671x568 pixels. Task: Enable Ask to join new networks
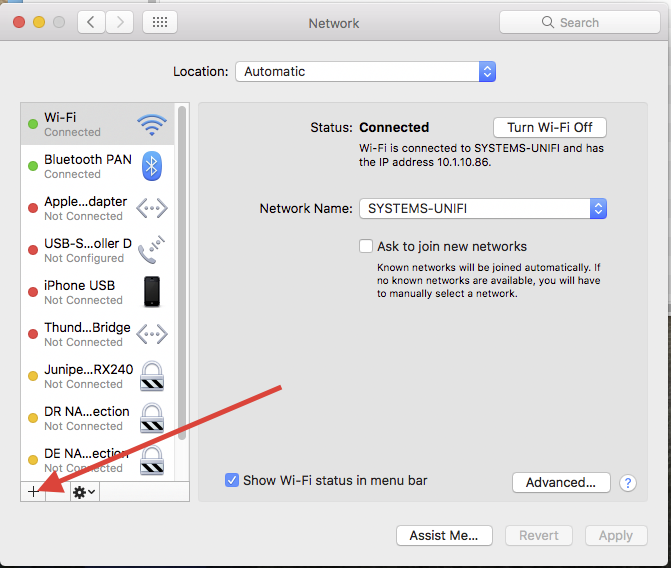tap(366, 246)
